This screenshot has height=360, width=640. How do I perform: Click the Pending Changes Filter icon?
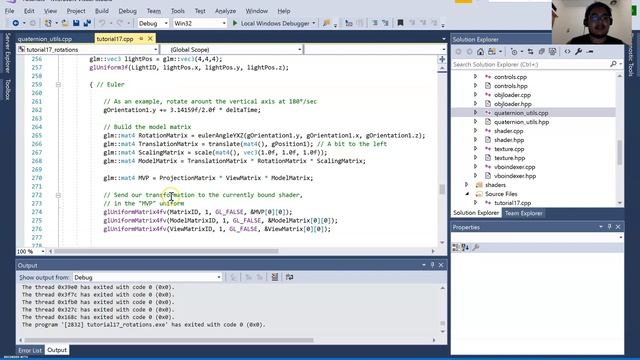pyautogui.click(x=514, y=52)
